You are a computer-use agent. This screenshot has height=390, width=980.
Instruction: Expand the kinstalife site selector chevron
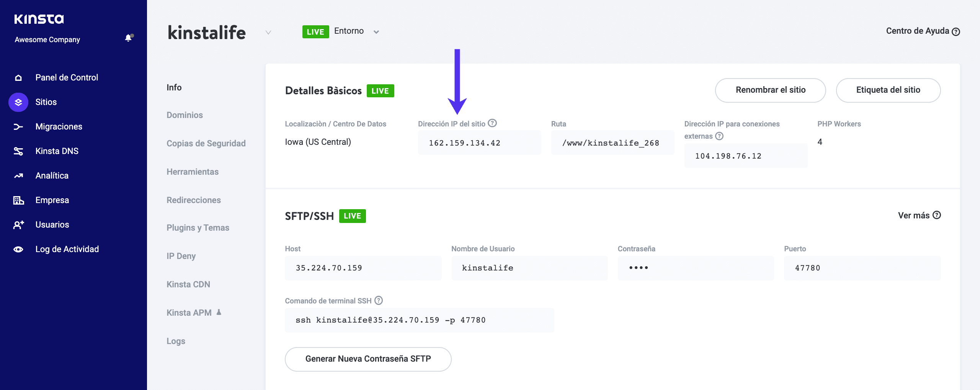point(268,33)
